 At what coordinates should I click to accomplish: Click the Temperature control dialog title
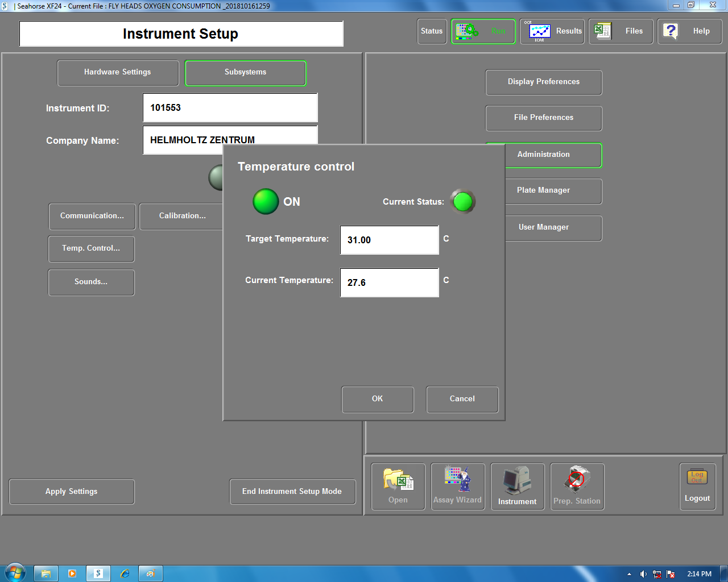click(296, 167)
